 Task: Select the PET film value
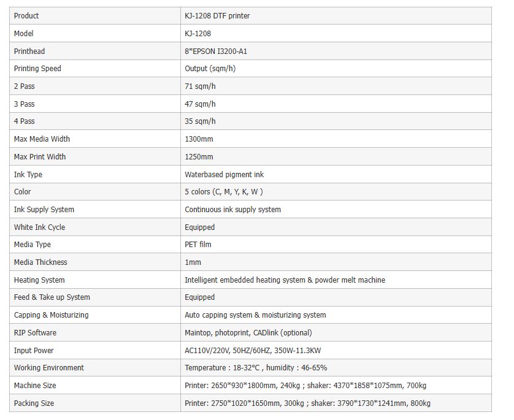pyautogui.click(x=198, y=245)
